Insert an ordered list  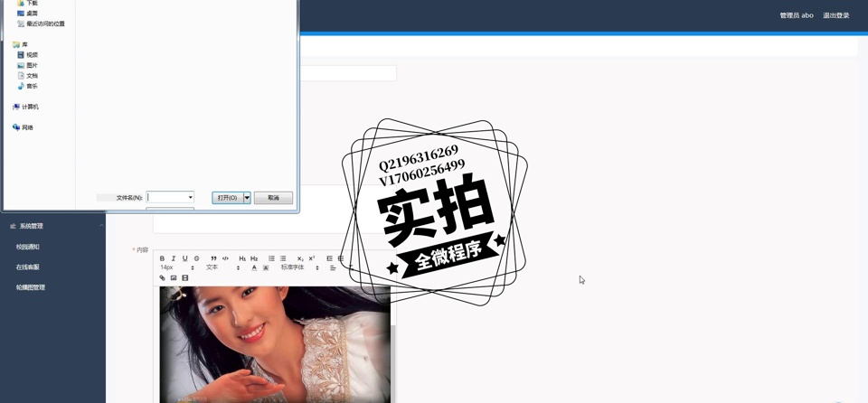pyautogui.click(x=271, y=258)
